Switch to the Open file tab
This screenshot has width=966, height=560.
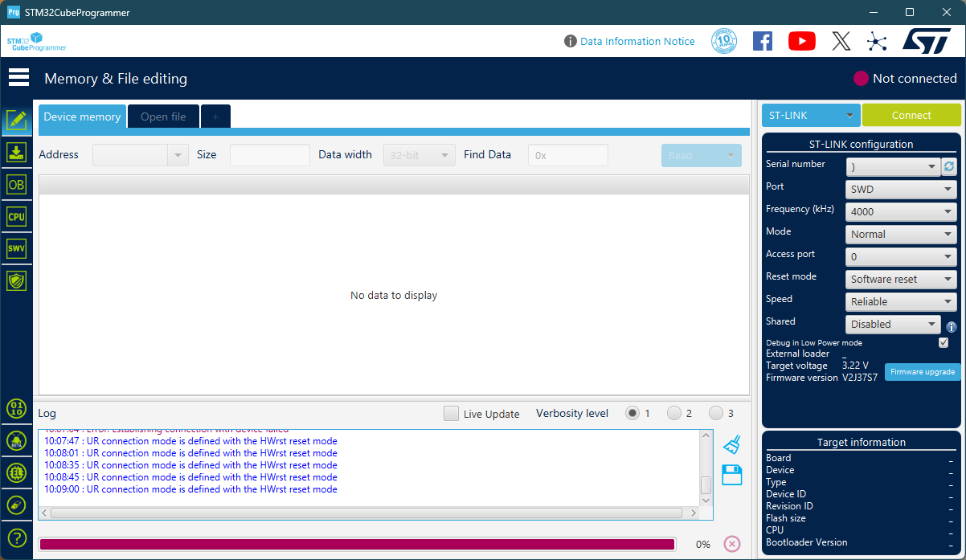(163, 116)
